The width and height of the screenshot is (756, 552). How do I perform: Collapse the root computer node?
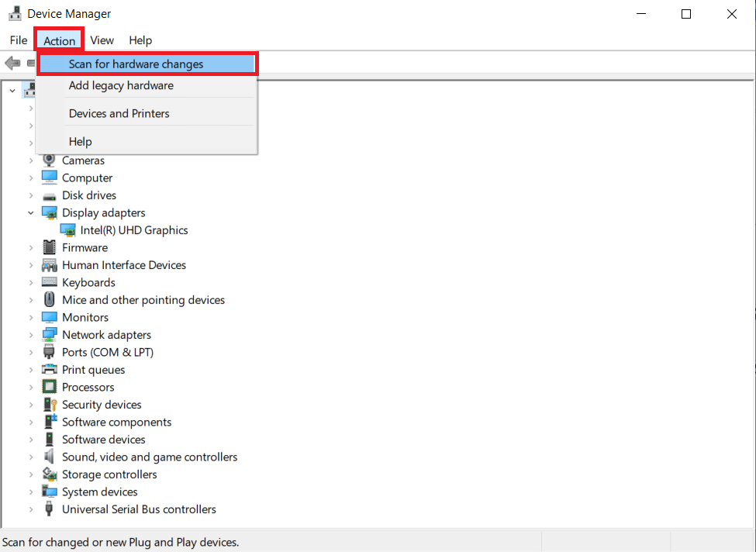pyautogui.click(x=12, y=90)
